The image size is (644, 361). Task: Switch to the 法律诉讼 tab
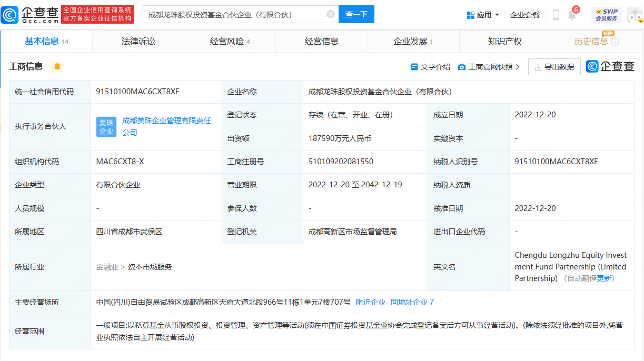pos(138,41)
